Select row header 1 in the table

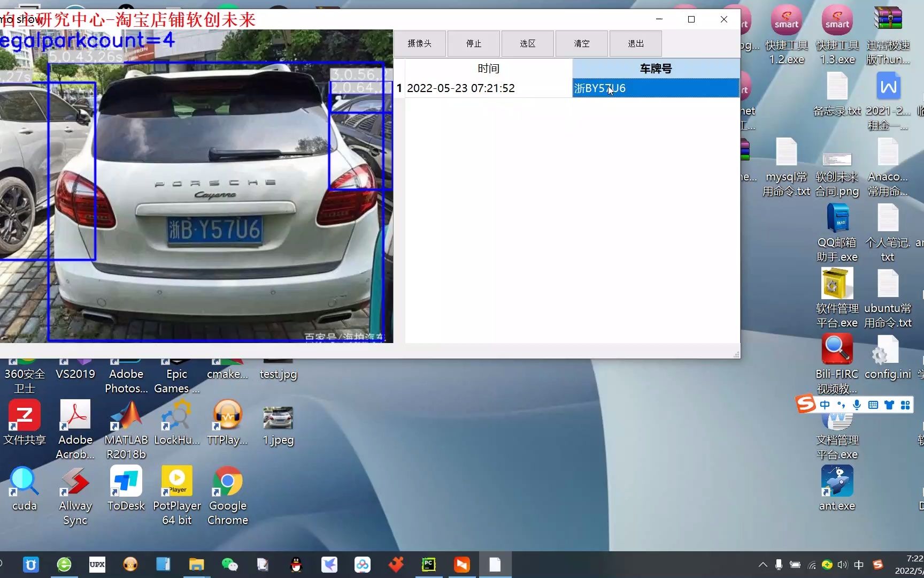tap(399, 88)
